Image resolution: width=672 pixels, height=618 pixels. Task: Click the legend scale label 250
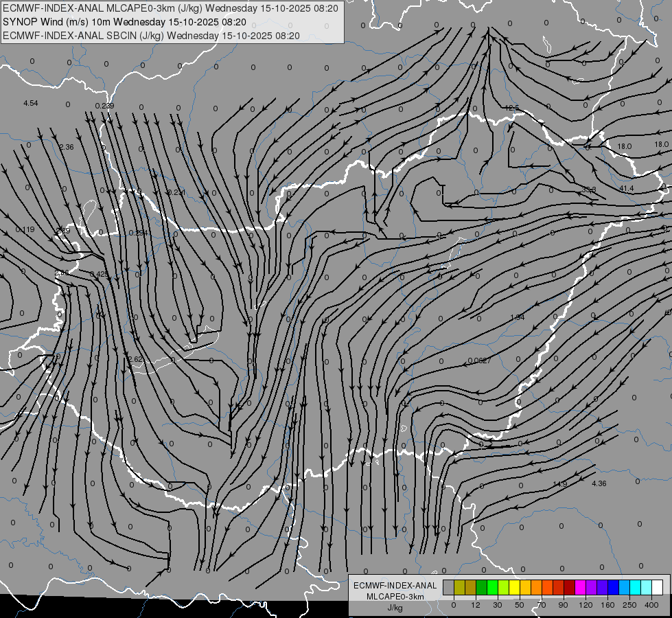[629, 605]
